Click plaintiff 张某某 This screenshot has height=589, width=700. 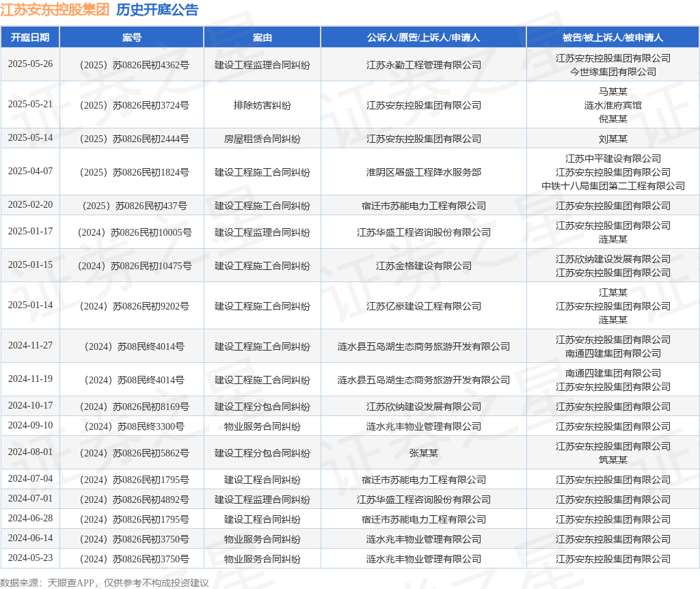[x=424, y=453]
